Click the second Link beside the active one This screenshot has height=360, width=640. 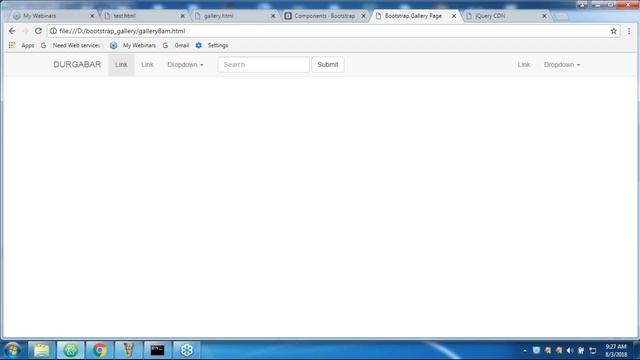(147, 64)
